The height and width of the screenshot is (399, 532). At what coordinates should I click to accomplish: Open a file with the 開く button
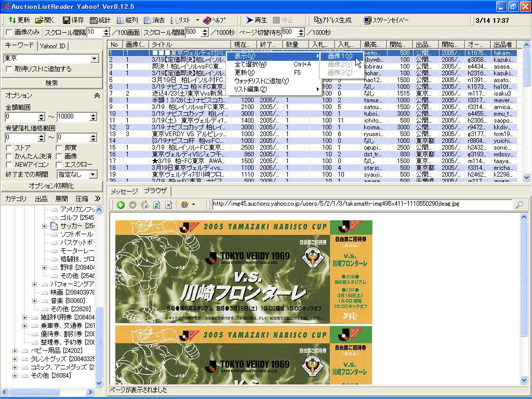45,20
